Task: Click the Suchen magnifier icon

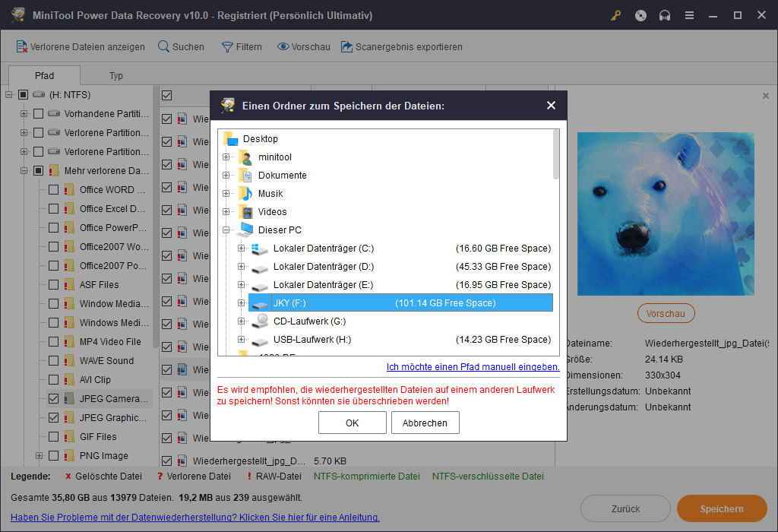Action: coord(163,47)
